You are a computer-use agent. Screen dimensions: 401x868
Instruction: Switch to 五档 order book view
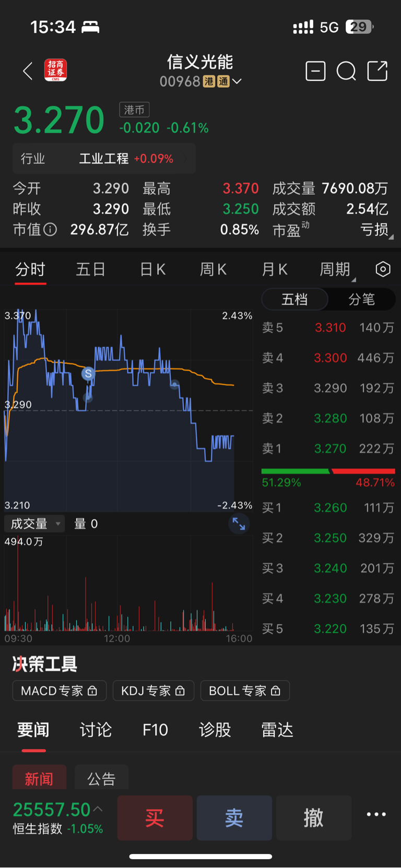(294, 299)
